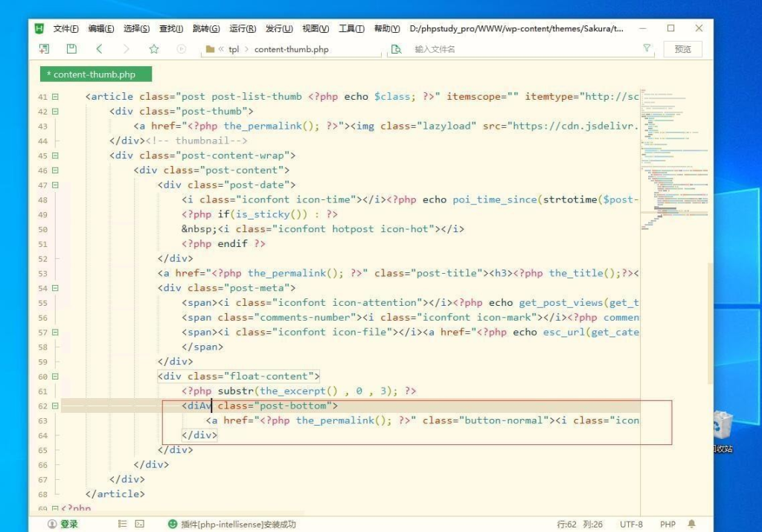The width and height of the screenshot is (762, 532).
Task: Switch to the content-thumb.php tab
Action: point(95,74)
